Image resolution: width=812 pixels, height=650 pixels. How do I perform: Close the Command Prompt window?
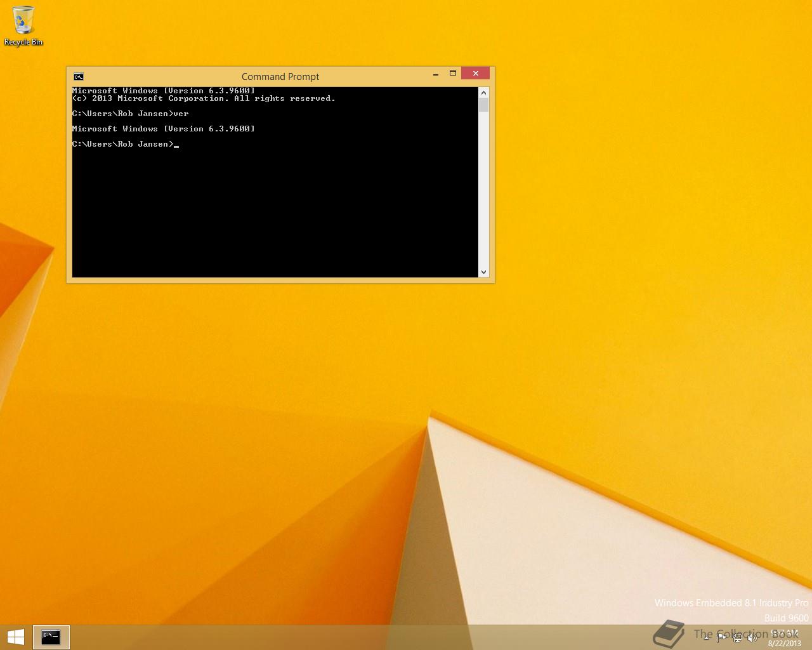475,74
